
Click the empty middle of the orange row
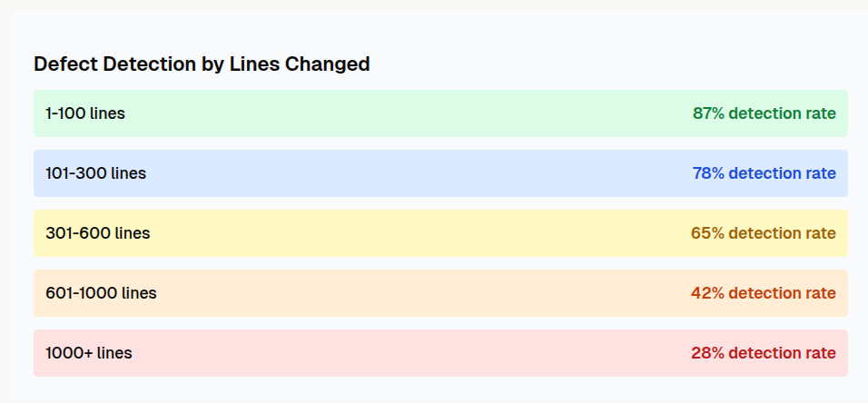[409, 293]
